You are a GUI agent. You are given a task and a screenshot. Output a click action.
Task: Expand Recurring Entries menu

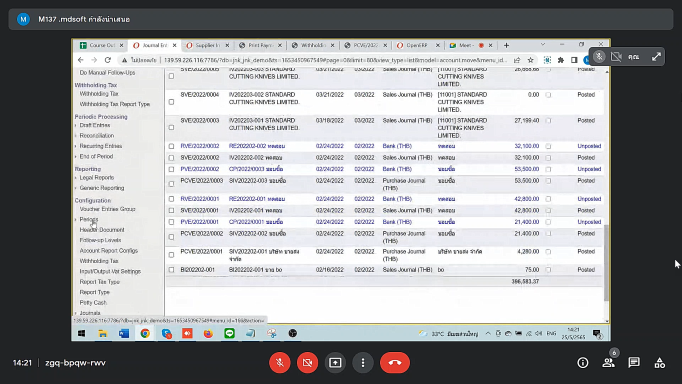point(100,146)
